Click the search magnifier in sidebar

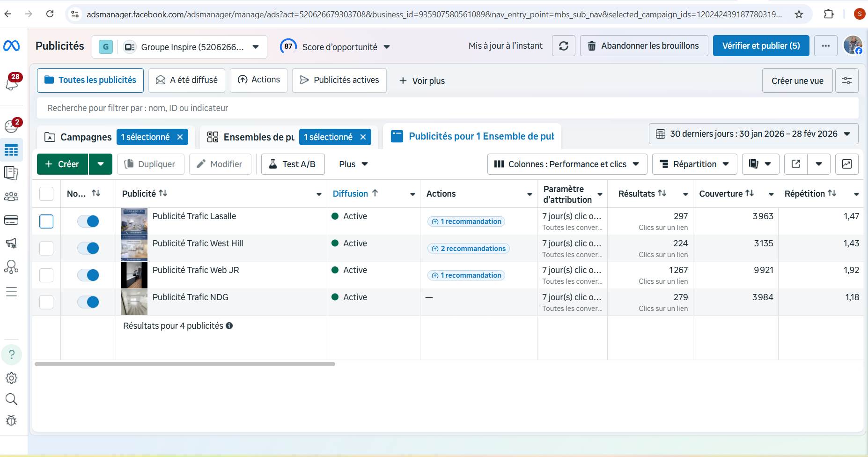click(x=11, y=399)
